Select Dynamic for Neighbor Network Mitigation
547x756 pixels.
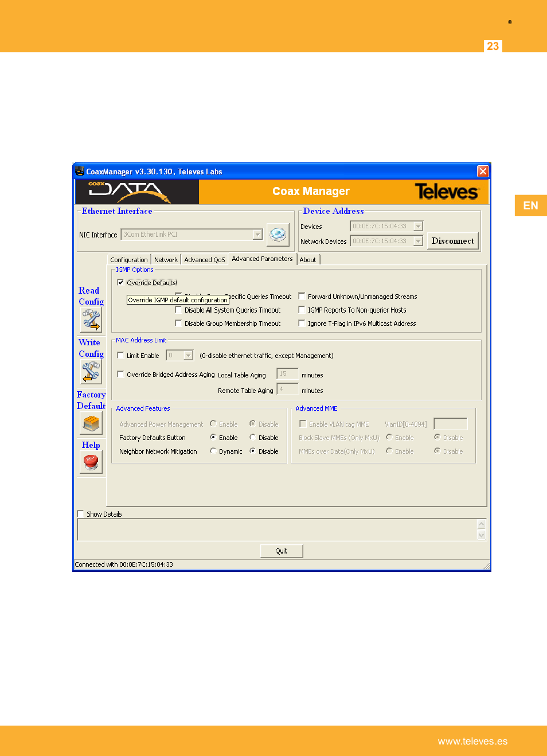coord(213,451)
